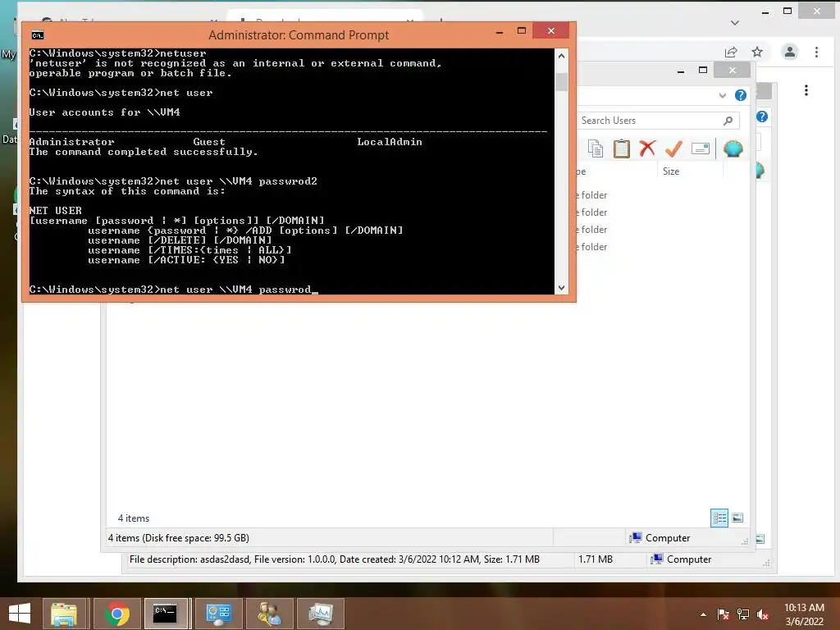
Task: Click the Paste clipboard icon
Action: [622, 148]
